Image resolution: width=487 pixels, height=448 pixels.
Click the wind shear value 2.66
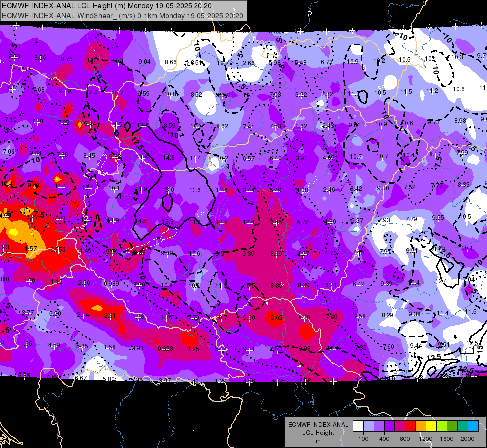tap(248, 63)
